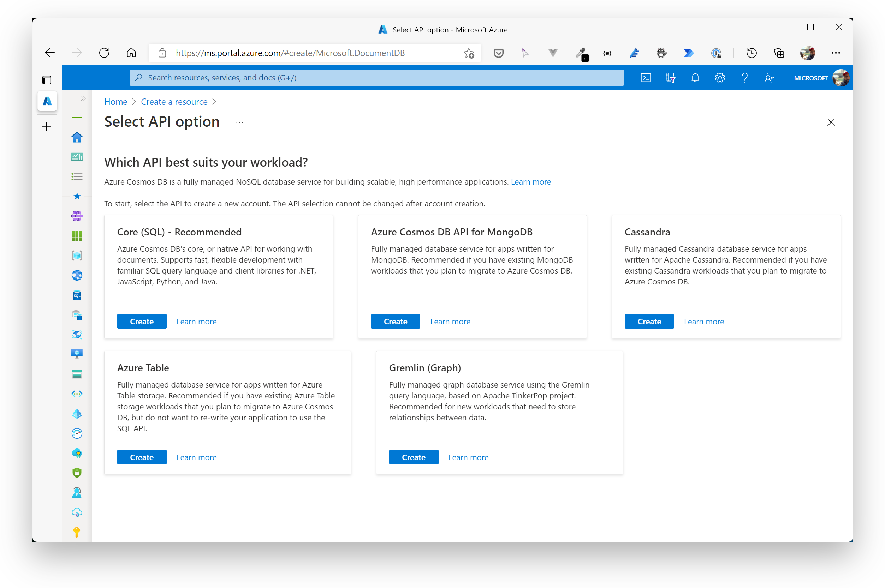Go back with browser back arrow
The image size is (885, 588).
(49, 53)
